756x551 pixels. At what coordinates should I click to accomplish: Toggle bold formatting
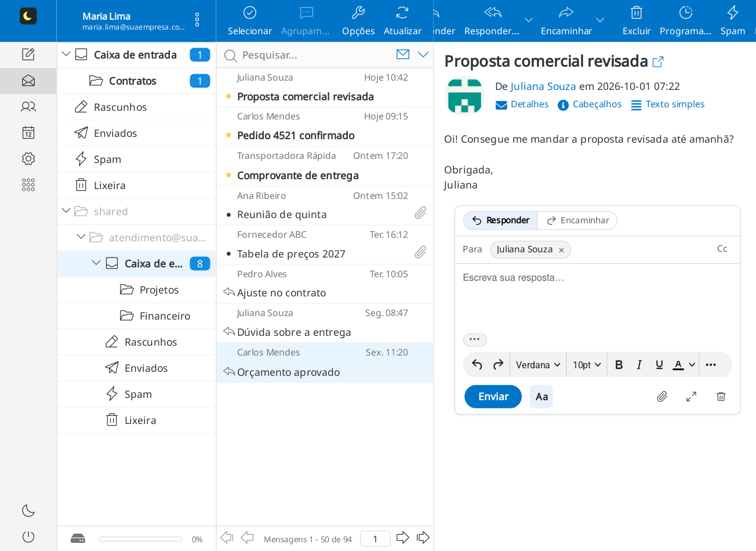[619, 365]
